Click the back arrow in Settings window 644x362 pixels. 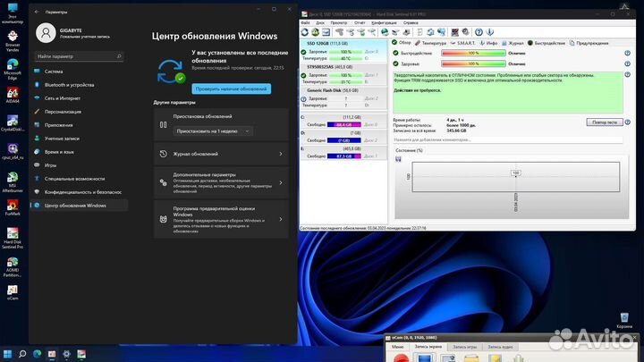click(x=37, y=12)
